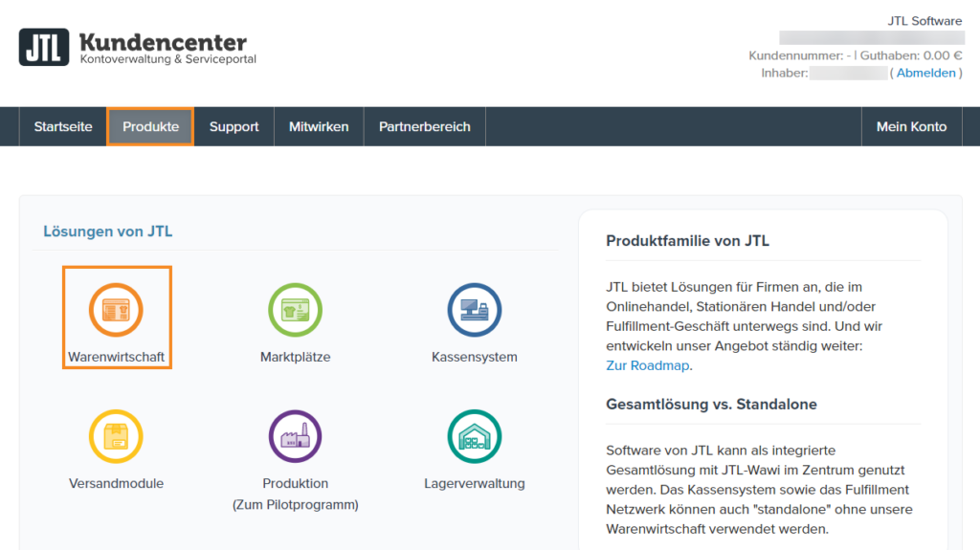Screen dimensions: 980x550
Task: Click the orange Warenwirtschaft icon
Action: pyautogui.click(x=116, y=309)
